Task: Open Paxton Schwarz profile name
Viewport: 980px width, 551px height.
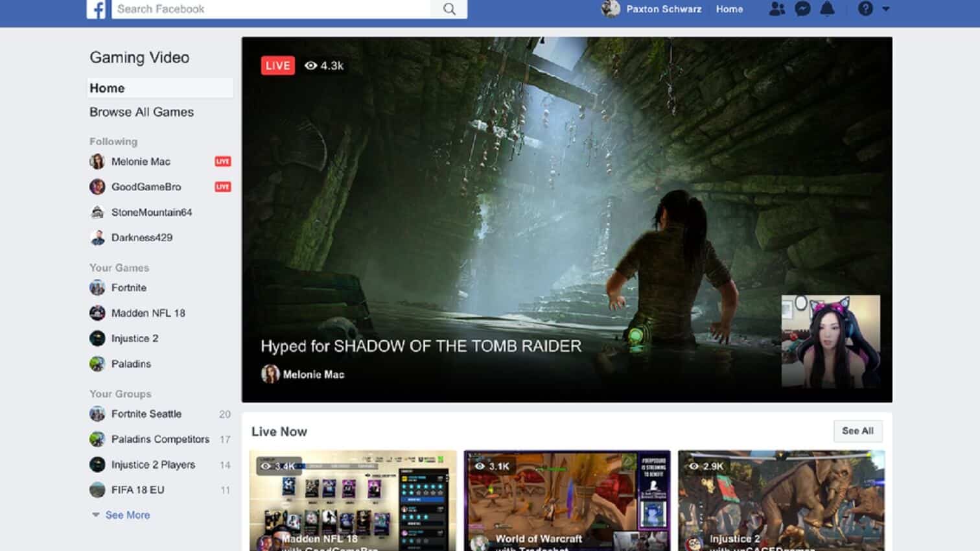Action: pyautogui.click(x=664, y=9)
